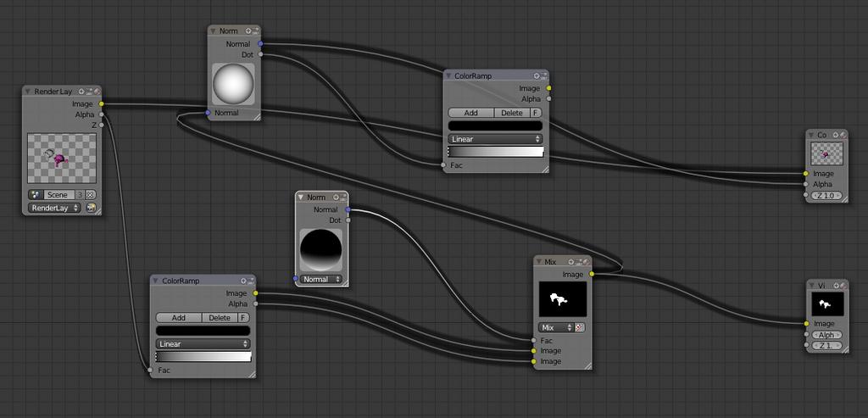The image size is (868, 418).
Task: Open the Mix blend mode dropdown
Action: (x=556, y=328)
